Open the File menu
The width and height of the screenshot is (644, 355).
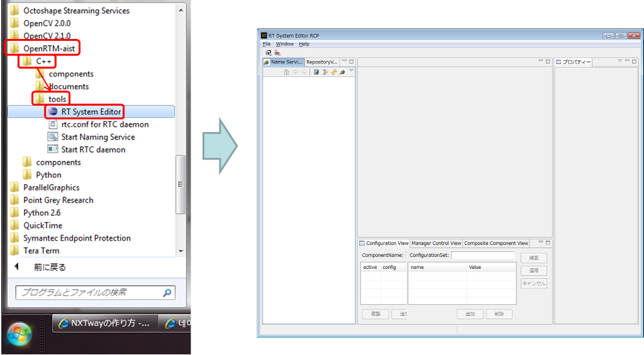(x=267, y=44)
